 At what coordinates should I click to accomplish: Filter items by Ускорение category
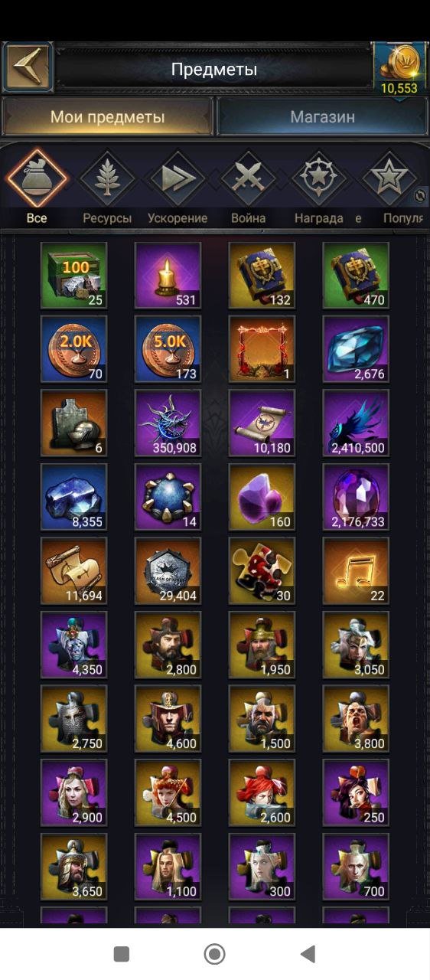click(x=178, y=188)
